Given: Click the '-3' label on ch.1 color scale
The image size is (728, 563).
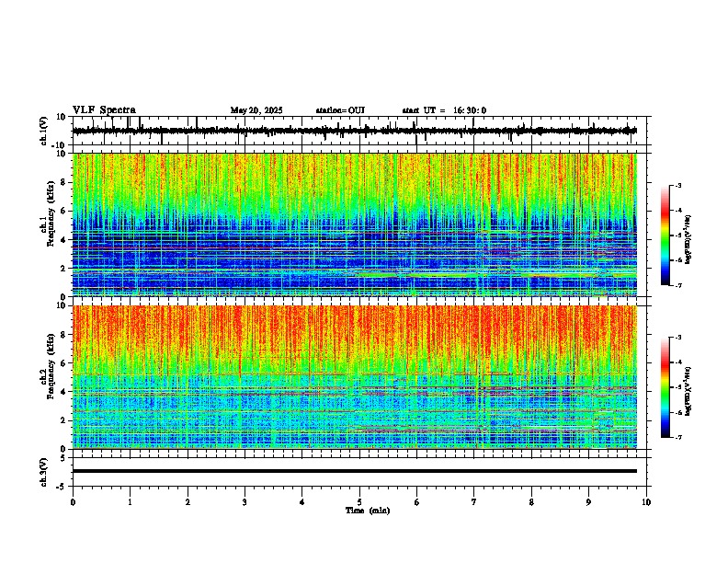Looking at the screenshot, I should [x=678, y=186].
